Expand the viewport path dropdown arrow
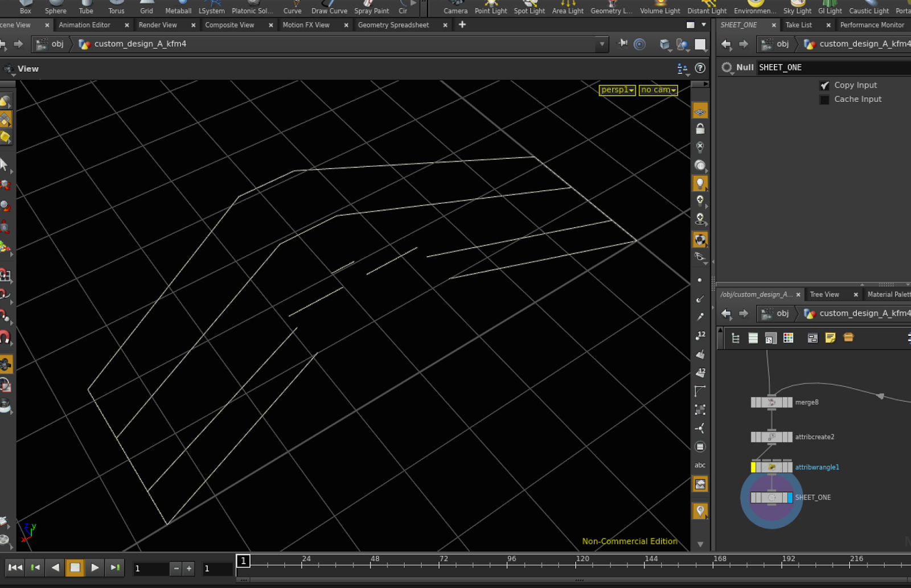 coord(602,44)
